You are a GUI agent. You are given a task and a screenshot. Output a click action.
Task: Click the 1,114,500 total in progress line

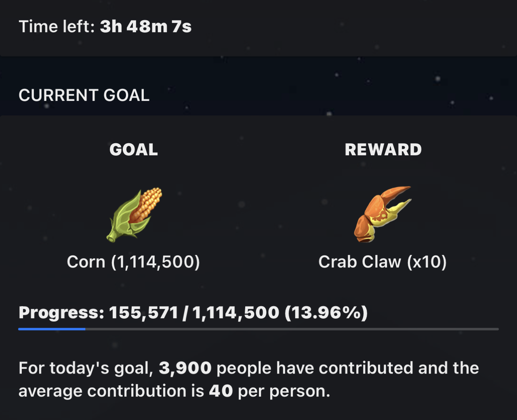[235, 313]
